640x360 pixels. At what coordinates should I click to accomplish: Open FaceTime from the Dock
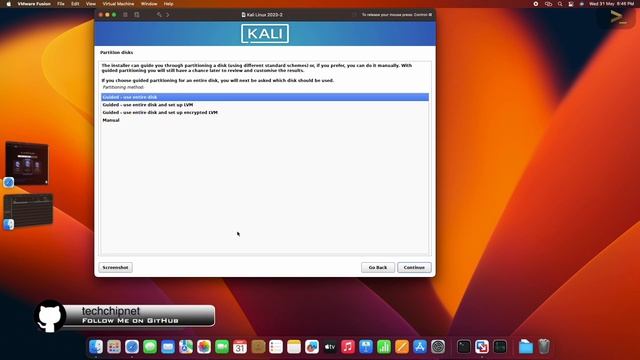(222, 347)
